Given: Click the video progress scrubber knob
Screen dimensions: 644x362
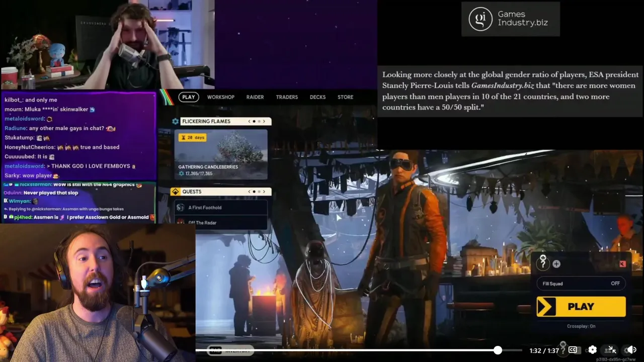Looking at the screenshot, I should click(x=498, y=350).
